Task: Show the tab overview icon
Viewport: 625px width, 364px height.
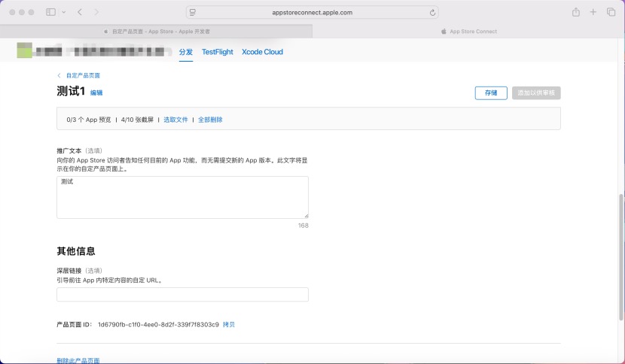Action: (x=611, y=13)
